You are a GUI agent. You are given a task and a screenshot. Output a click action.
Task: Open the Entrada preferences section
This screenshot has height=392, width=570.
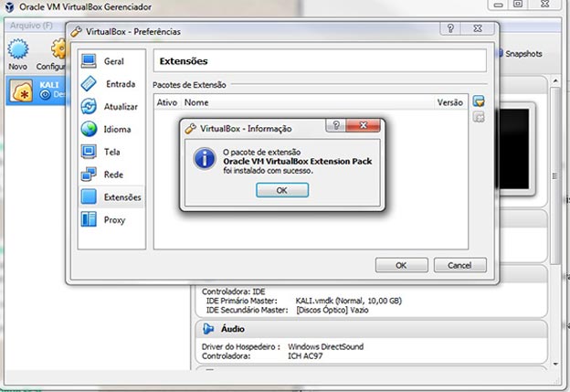111,84
